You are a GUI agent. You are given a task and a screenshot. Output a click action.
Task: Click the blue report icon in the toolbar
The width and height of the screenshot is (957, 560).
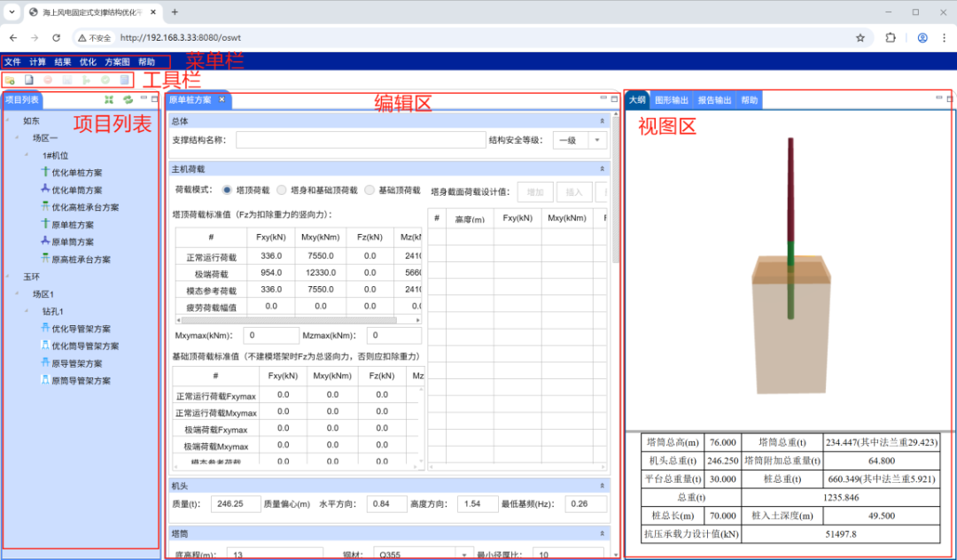point(125,80)
